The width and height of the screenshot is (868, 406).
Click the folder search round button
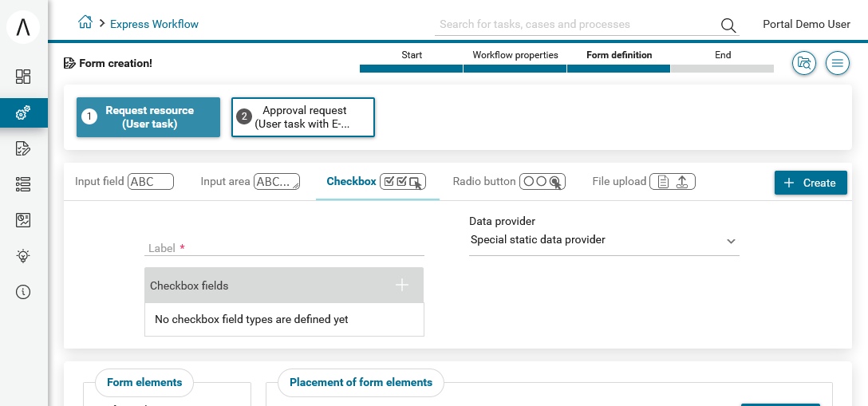click(x=804, y=63)
